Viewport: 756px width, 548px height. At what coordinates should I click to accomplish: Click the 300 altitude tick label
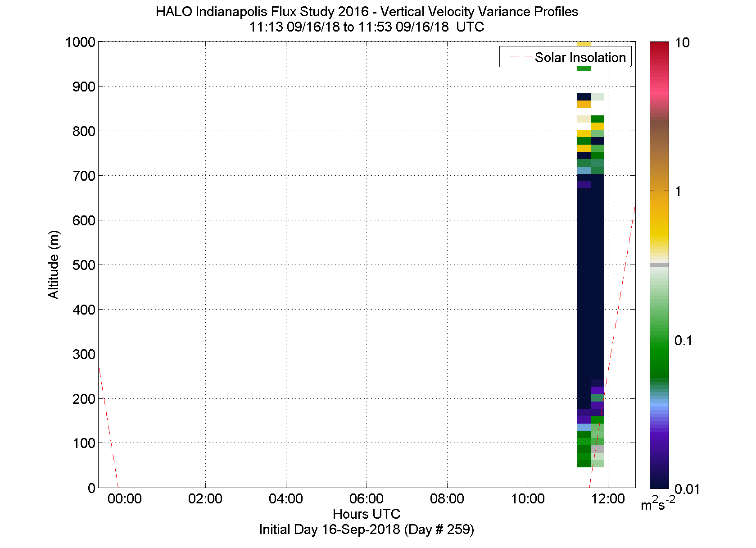(x=84, y=354)
